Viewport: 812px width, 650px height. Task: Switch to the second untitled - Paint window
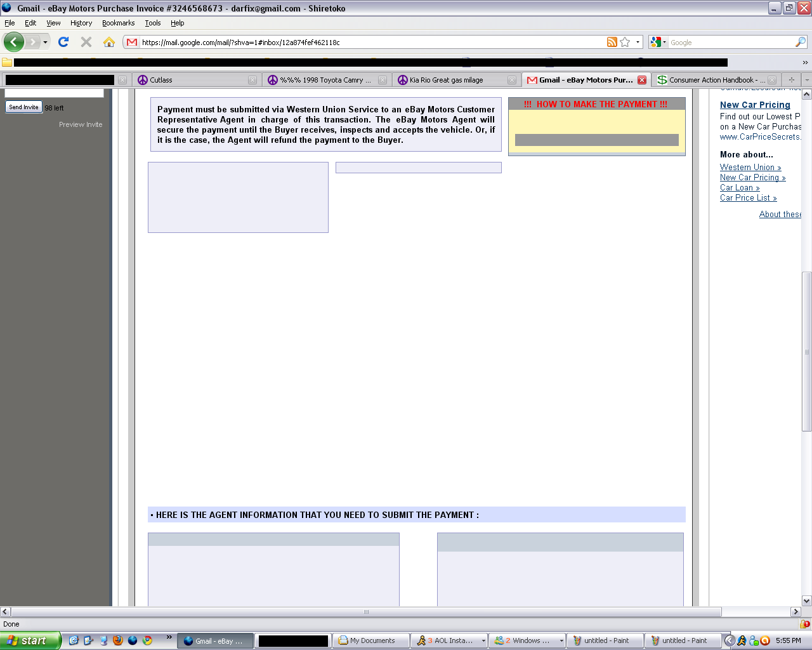683,640
